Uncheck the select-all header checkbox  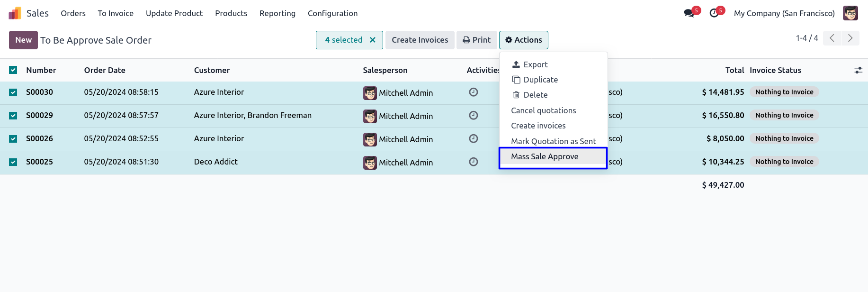coord(13,70)
